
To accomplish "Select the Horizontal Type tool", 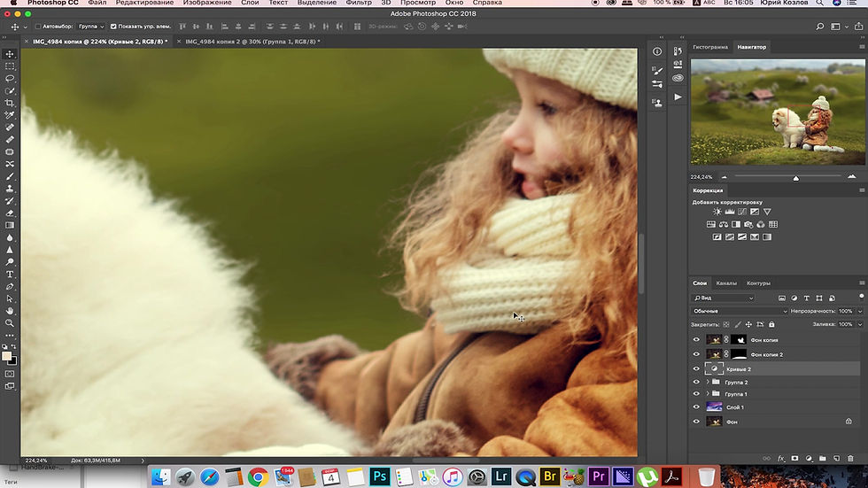I will (10, 275).
